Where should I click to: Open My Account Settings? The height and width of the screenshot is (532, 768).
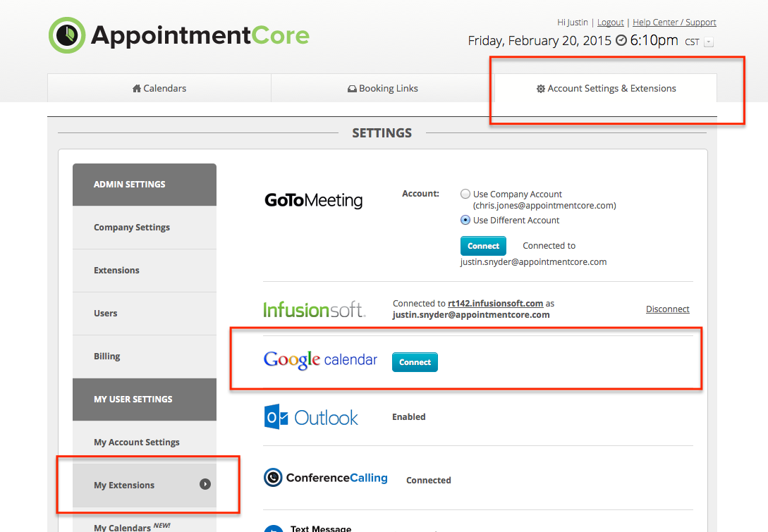pyautogui.click(x=145, y=442)
